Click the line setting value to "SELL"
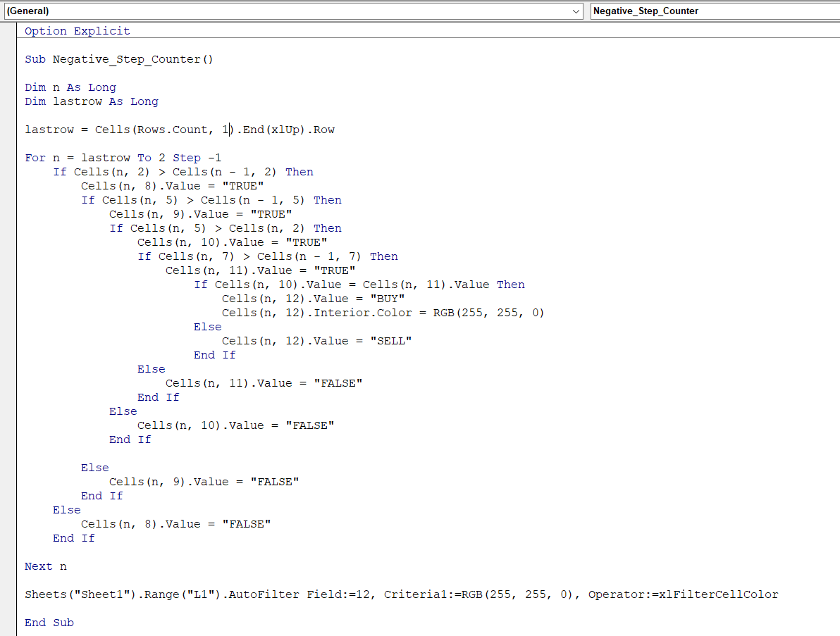 tap(316, 341)
